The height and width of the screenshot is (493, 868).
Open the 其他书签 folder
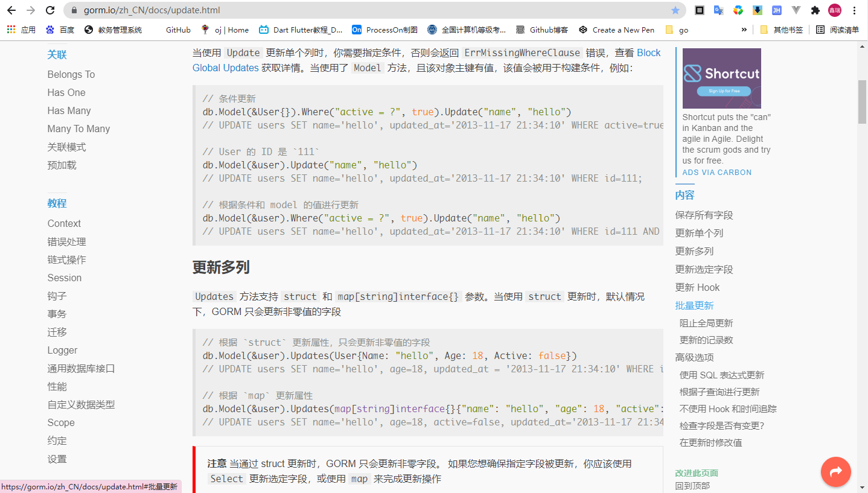781,30
